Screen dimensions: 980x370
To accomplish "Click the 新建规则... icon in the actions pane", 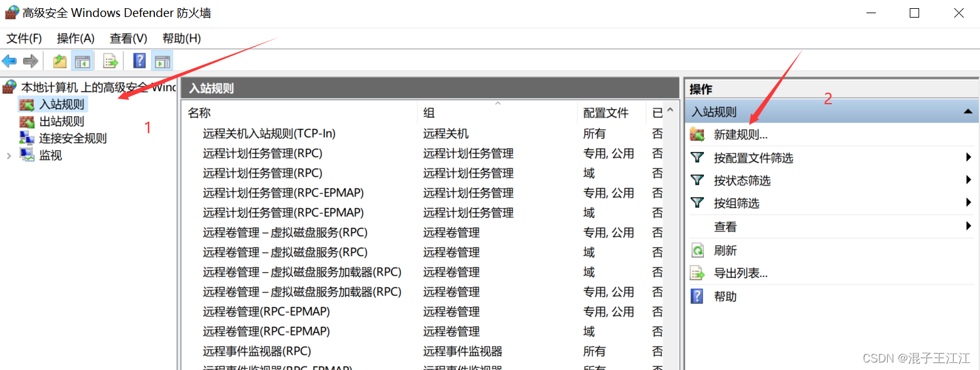I will click(x=697, y=134).
